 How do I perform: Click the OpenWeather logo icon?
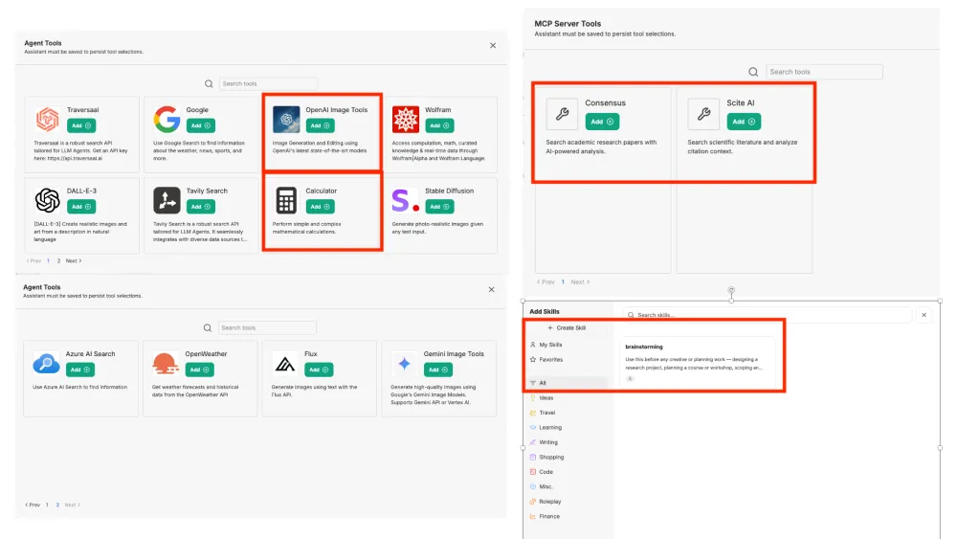coord(165,363)
